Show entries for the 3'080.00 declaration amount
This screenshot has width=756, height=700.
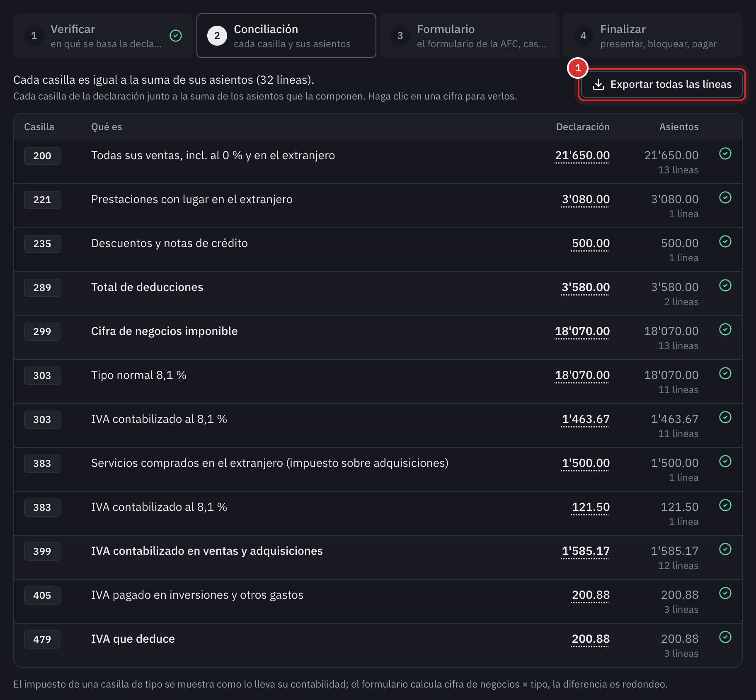(585, 199)
